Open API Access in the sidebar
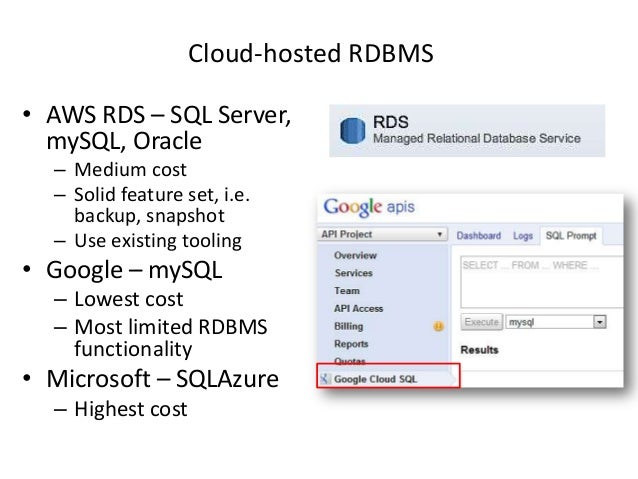 coord(358,309)
